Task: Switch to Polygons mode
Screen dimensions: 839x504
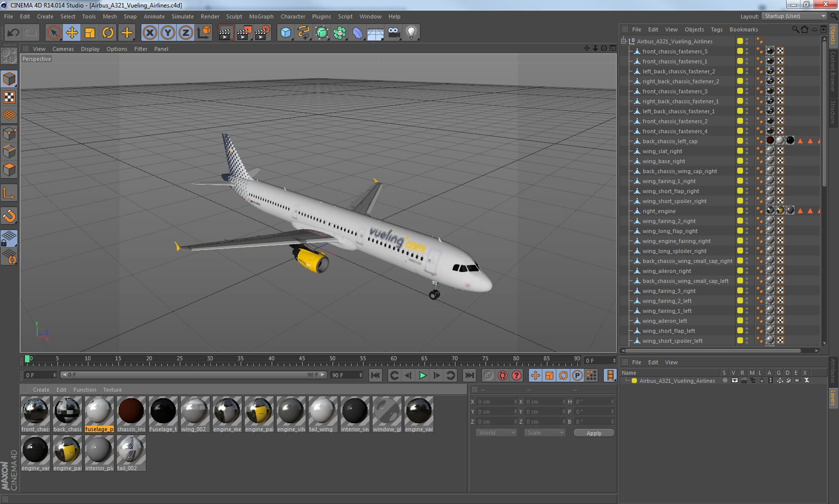Action: (x=9, y=170)
